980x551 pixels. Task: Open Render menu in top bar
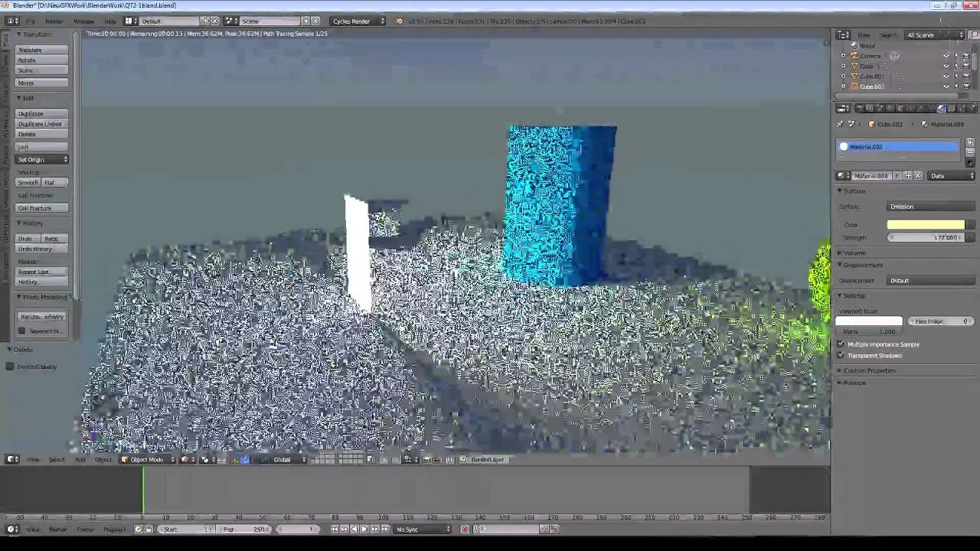click(54, 21)
